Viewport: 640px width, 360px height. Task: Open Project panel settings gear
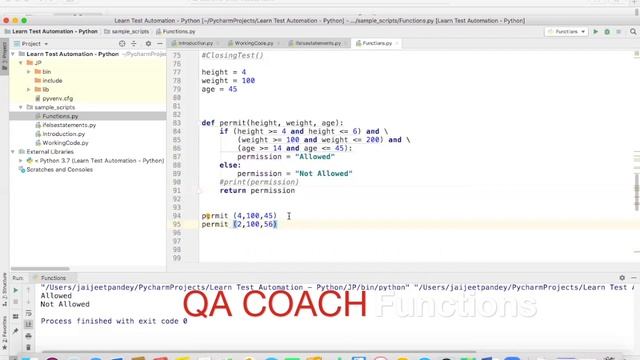click(x=148, y=43)
